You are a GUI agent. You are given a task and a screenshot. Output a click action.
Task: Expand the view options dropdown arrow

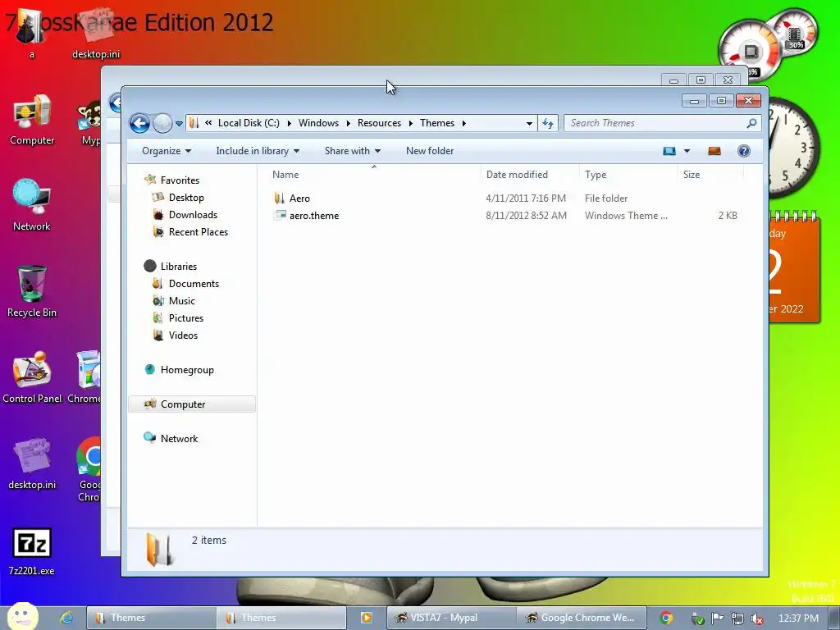(x=687, y=151)
